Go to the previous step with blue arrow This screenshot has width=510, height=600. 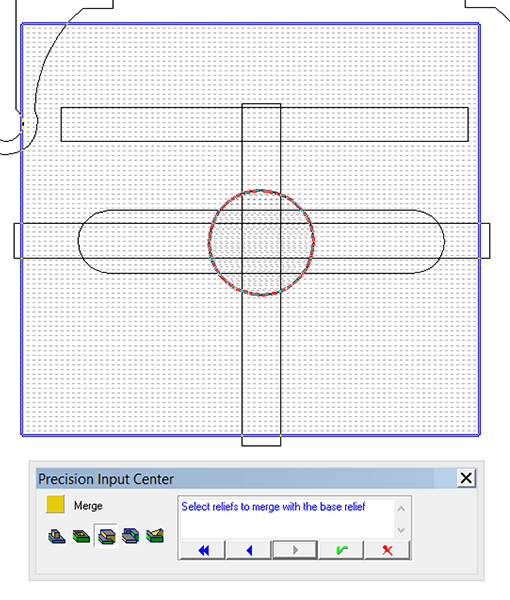coord(249,550)
